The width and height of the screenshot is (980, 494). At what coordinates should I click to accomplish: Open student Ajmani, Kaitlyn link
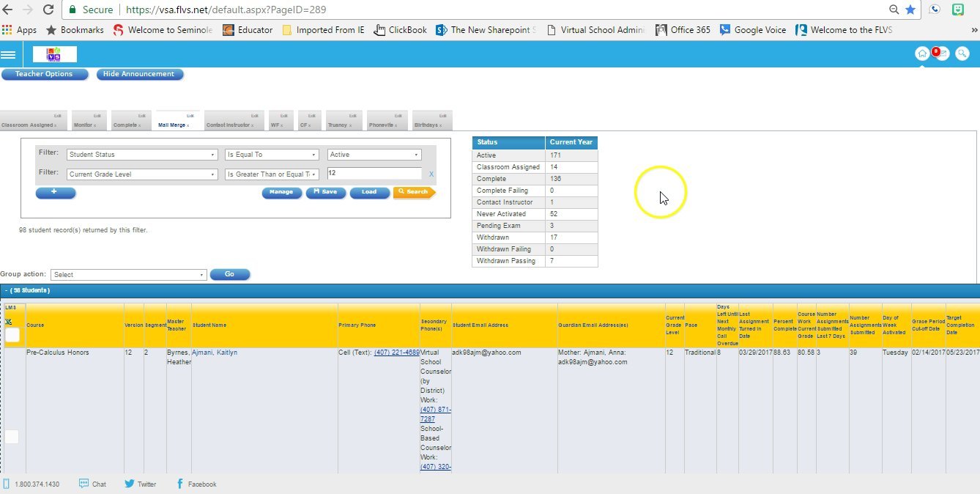click(215, 353)
